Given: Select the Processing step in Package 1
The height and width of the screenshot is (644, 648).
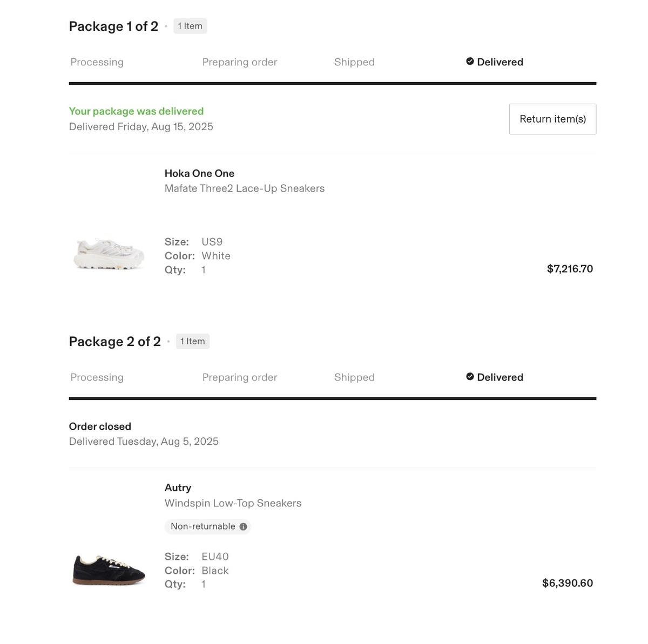Looking at the screenshot, I should tap(97, 62).
